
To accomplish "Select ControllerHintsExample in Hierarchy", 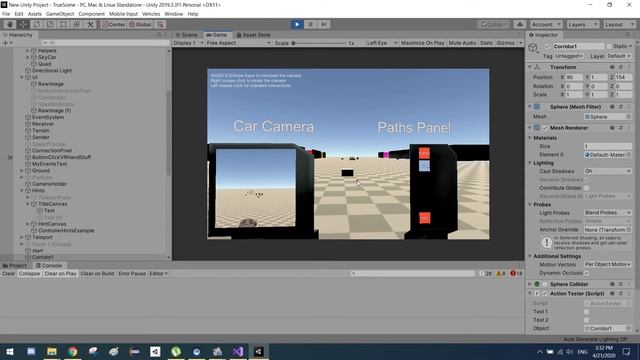I will [x=66, y=231].
